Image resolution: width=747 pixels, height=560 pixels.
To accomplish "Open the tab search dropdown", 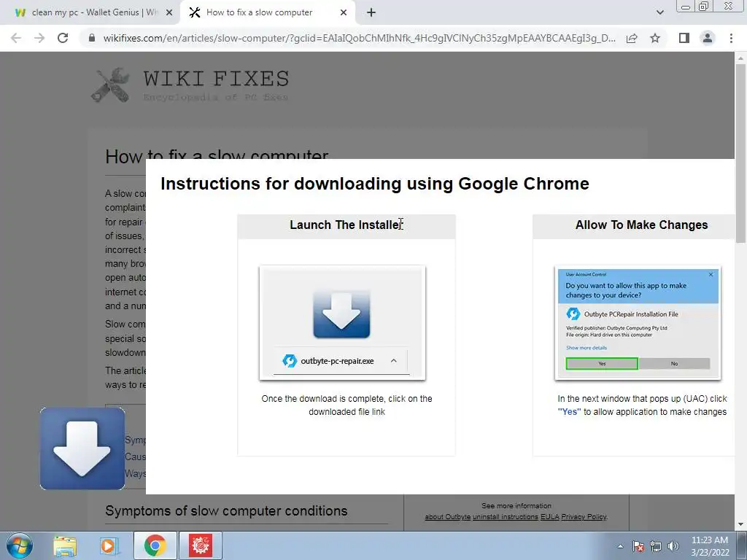I will (x=659, y=13).
